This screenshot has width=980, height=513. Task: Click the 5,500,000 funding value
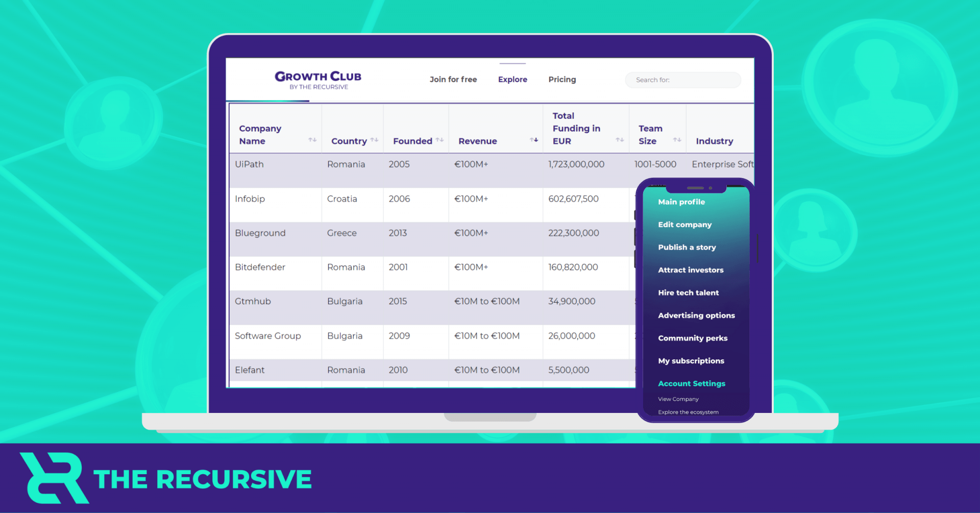tap(569, 370)
